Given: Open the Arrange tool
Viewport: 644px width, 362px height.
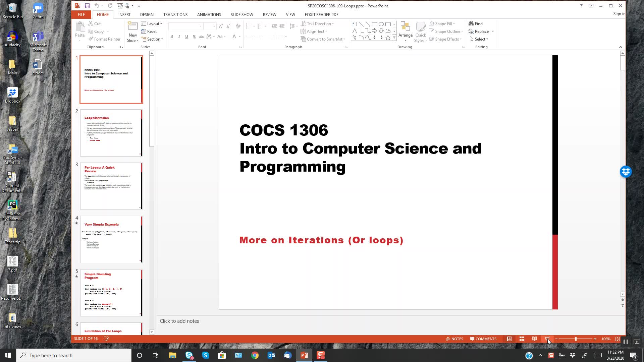Looking at the screenshot, I should (x=405, y=32).
